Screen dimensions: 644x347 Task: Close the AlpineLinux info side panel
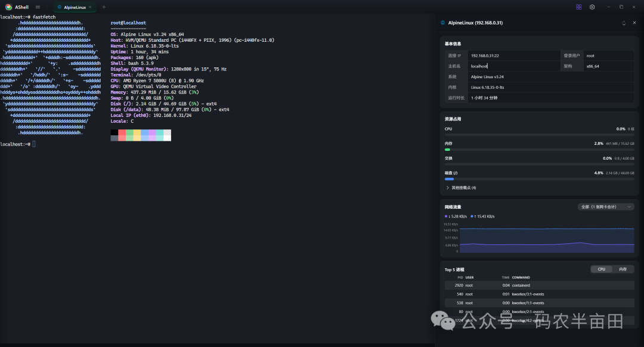pyautogui.click(x=634, y=23)
